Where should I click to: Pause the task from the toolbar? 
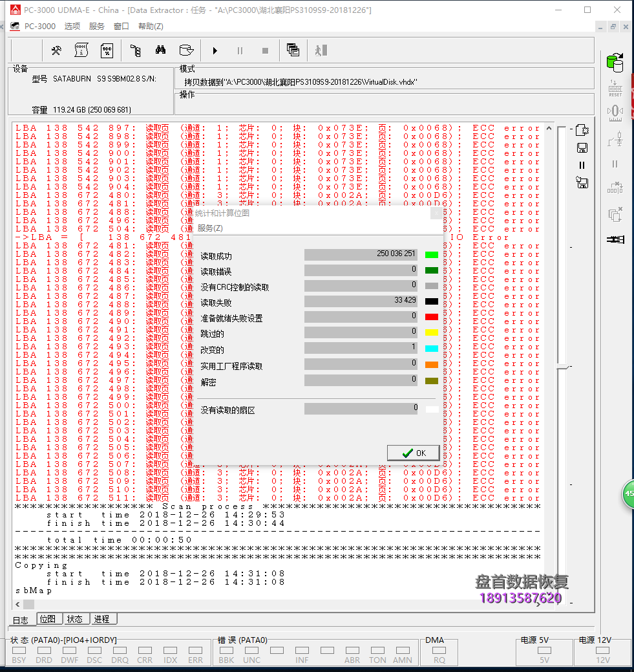pos(240,50)
